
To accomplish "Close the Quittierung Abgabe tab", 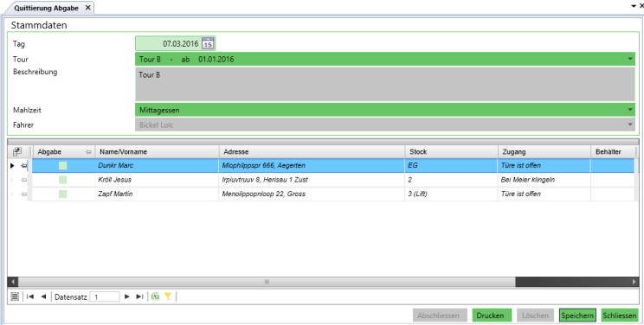I will 87,8.
